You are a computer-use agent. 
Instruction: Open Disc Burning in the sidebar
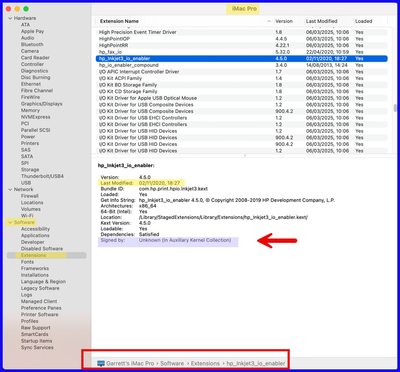click(x=36, y=77)
